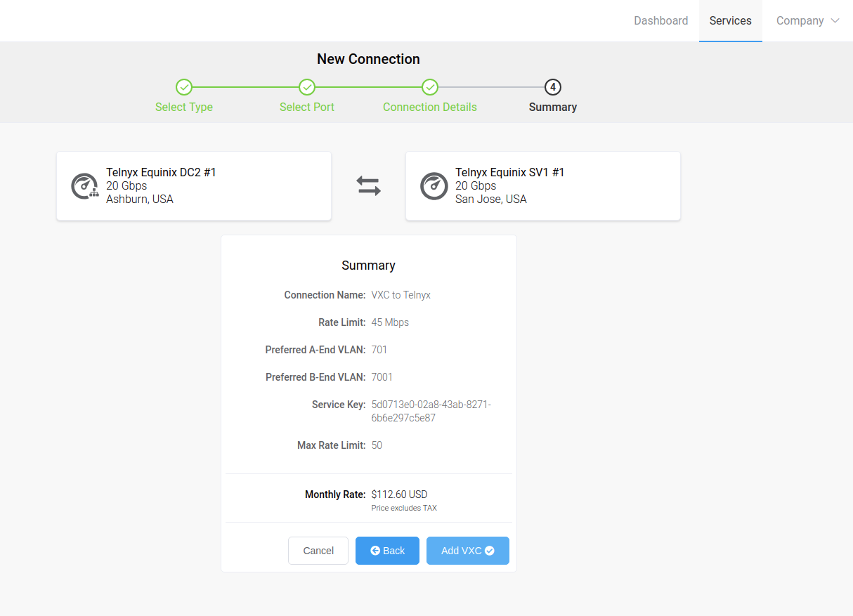Cancel the new connection
This screenshot has width=853, height=616.
coord(318,551)
